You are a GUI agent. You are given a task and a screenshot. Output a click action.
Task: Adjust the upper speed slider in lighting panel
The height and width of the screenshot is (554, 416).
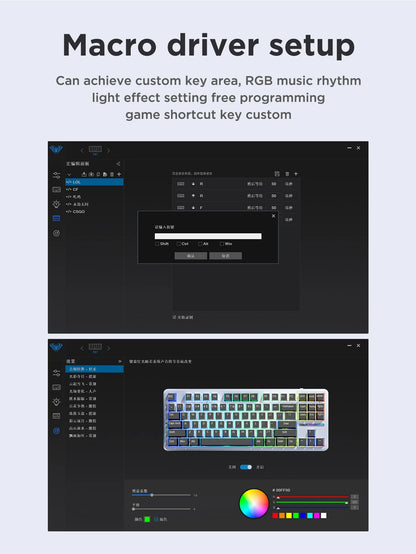click(161, 495)
